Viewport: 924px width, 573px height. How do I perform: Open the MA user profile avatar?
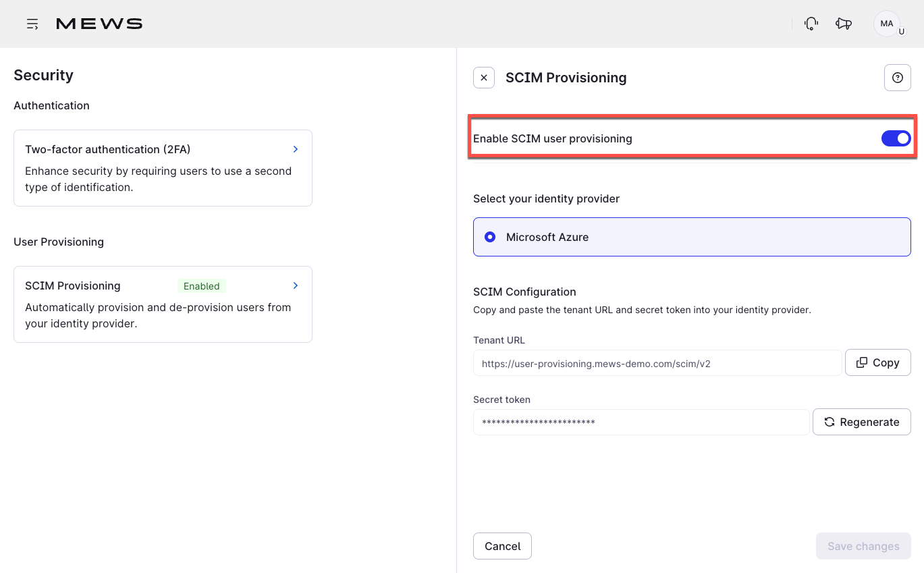(x=886, y=23)
